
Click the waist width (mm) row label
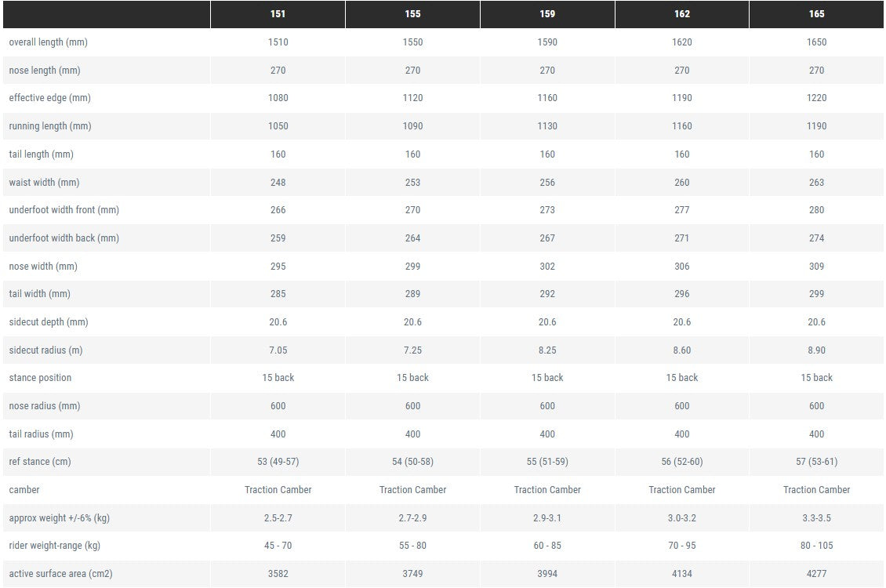[x=44, y=183]
